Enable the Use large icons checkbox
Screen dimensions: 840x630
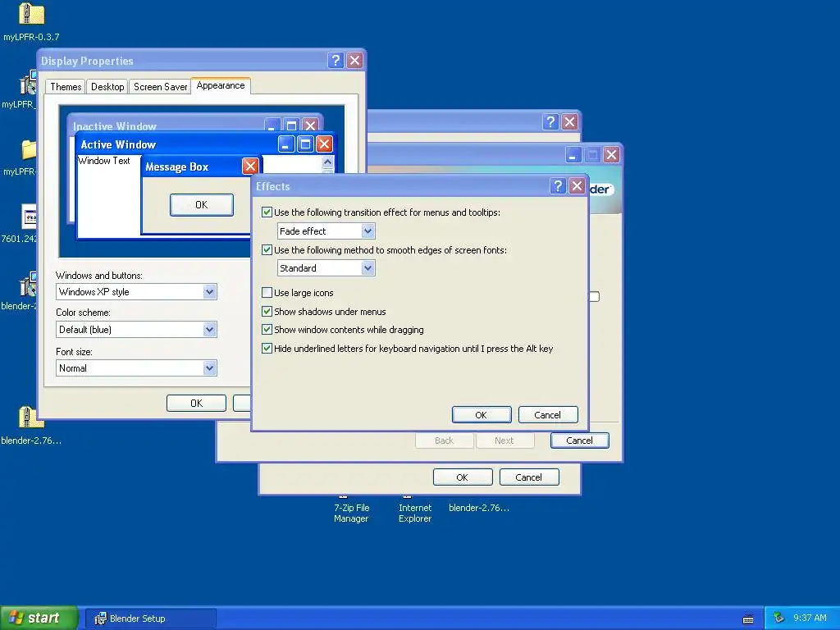coord(267,293)
